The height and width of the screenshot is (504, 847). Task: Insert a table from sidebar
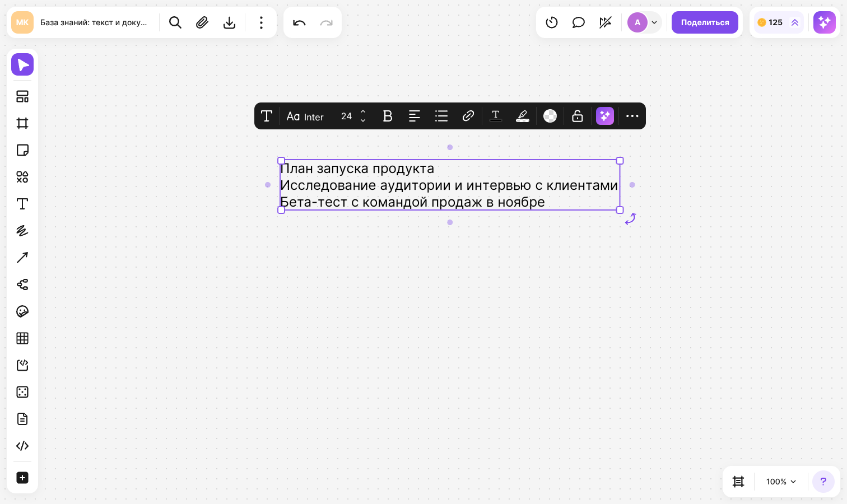pyautogui.click(x=22, y=338)
